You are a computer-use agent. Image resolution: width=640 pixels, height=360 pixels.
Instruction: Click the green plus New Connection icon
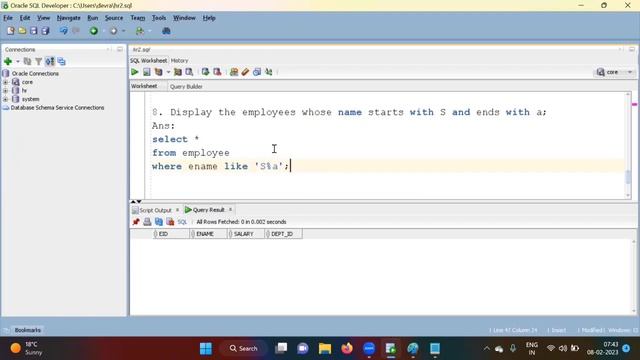8,61
